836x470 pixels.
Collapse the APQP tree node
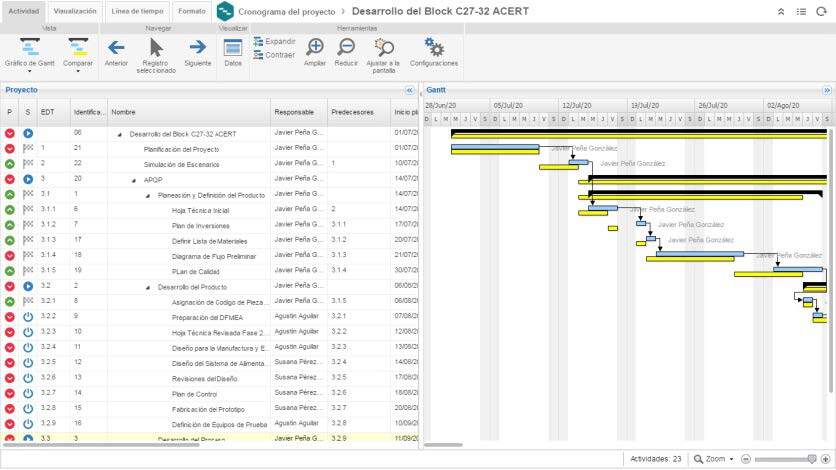(134, 180)
